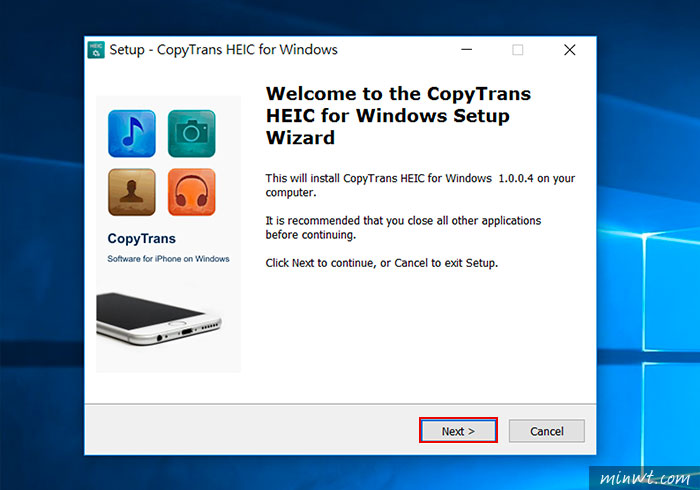The height and width of the screenshot is (490, 700).
Task: Click the brown contacts silhouette icon
Action: pyautogui.click(x=132, y=192)
